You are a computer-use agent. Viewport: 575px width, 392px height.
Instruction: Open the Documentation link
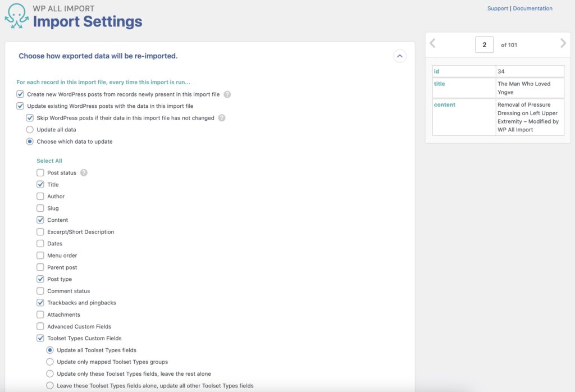click(x=532, y=8)
